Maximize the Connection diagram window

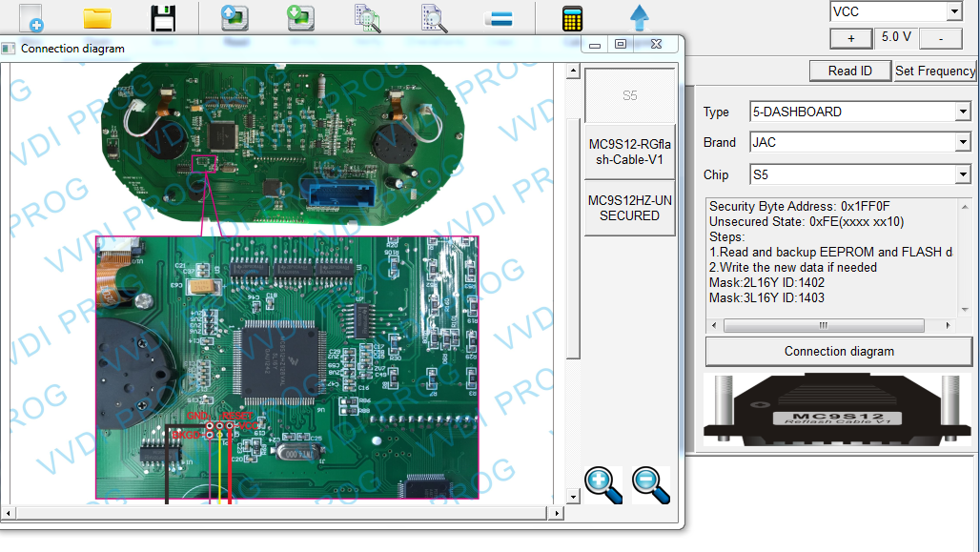(x=621, y=44)
